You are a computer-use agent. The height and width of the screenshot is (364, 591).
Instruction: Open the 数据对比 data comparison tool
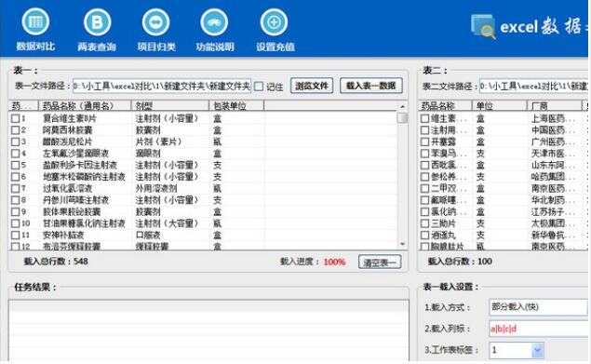point(35,22)
